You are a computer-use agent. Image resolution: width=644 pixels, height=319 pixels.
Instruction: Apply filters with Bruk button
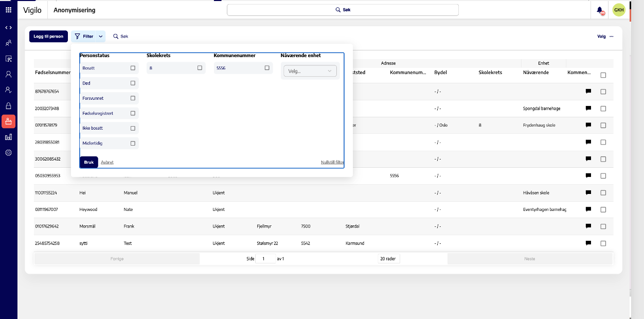(88, 162)
